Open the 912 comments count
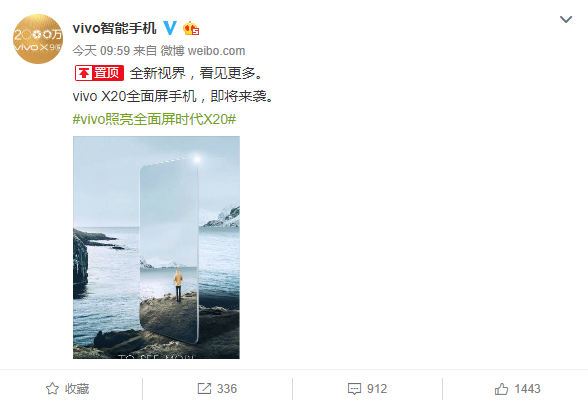588x406 pixels. pos(377,389)
